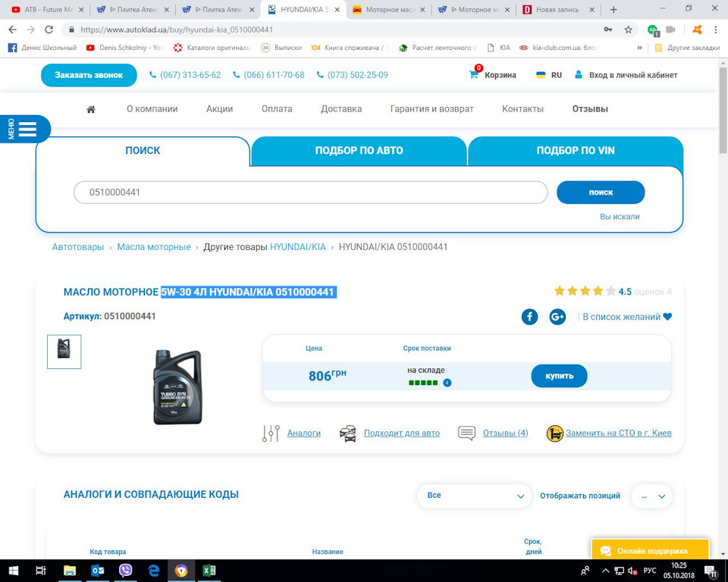Click the part number search field
Image resolution: width=728 pixels, height=582 pixels.
(x=311, y=192)
